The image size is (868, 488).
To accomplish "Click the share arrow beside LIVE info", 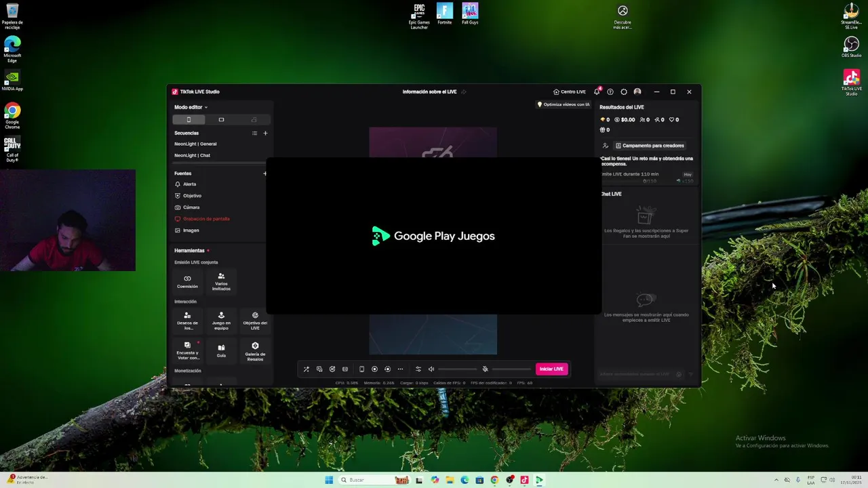I will click(464, 91).
